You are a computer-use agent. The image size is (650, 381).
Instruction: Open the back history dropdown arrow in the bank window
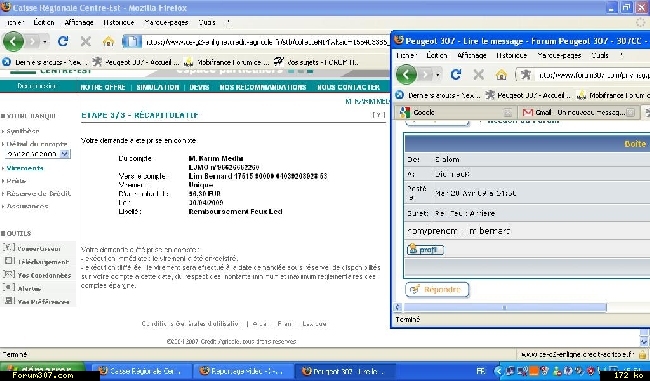45,41
